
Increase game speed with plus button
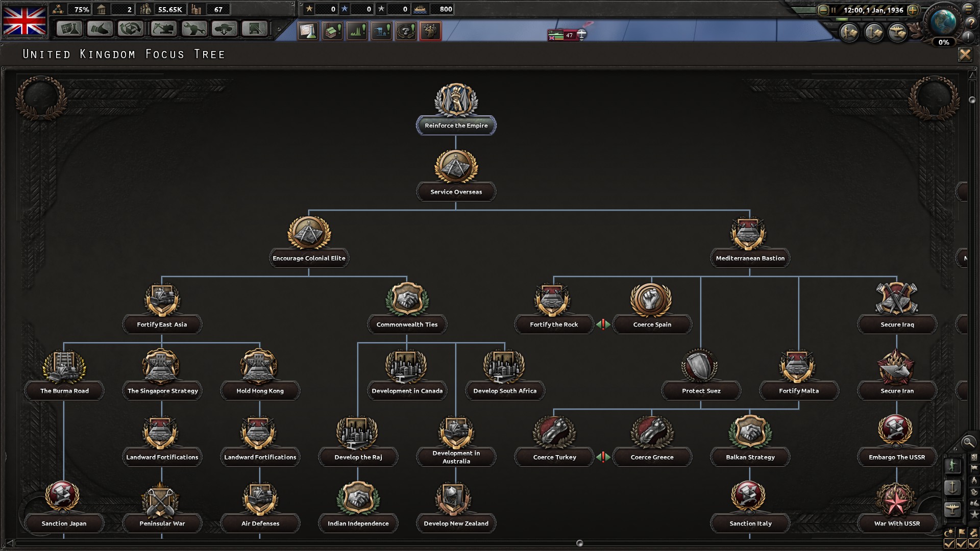[913, 10]
